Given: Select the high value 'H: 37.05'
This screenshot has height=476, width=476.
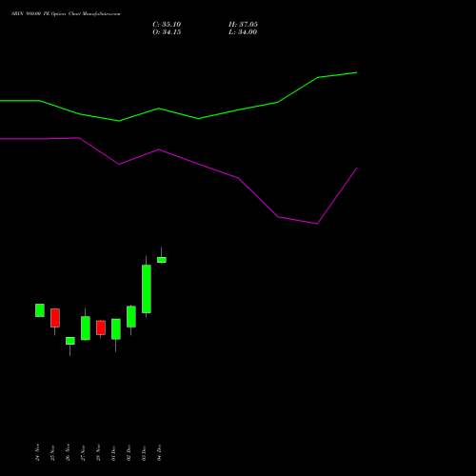Looking at the screenshot, I should tap(243, 25).
